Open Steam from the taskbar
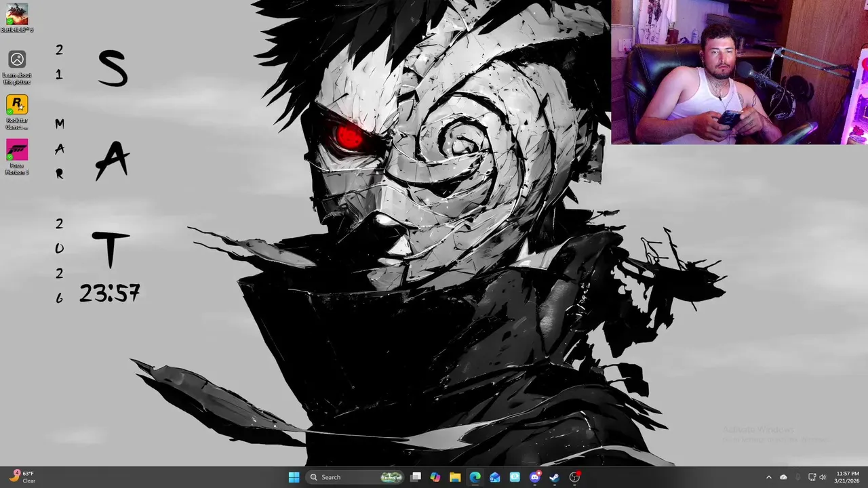868x488 pixels. coord(554,477)
